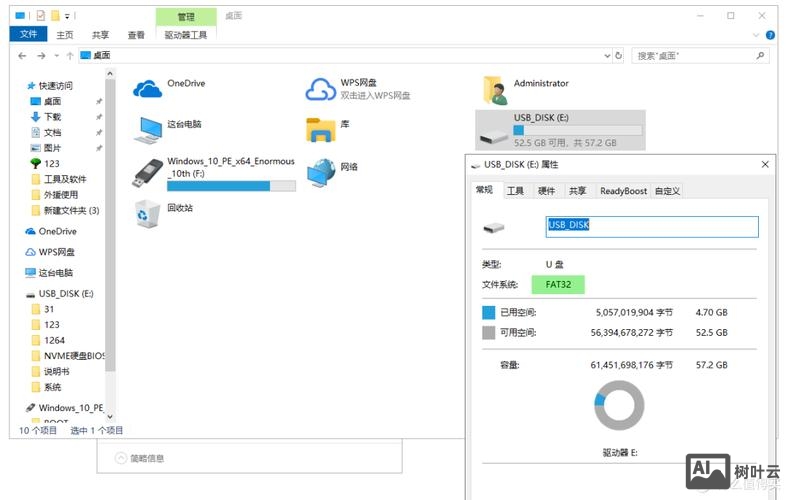This screenshot has height=500, width=788.
Task: Select the 这台电脑 icon in main pane
Action: point(148,130)
